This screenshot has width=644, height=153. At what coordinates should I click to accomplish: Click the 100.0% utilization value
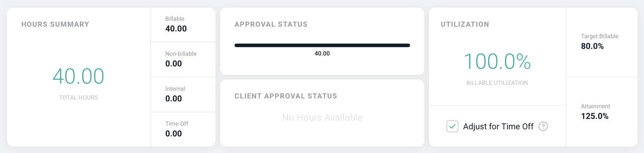tap(497, 62)
